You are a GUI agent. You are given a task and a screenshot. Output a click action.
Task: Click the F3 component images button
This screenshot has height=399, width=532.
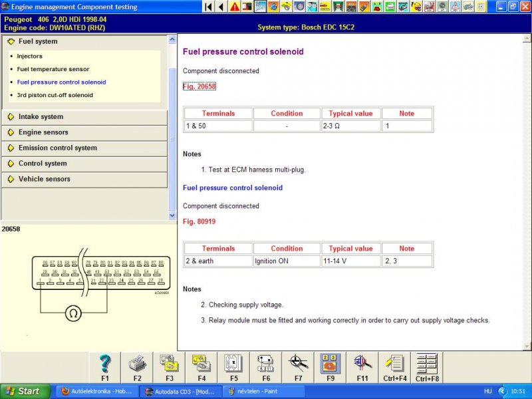click(x=170, y=368)
